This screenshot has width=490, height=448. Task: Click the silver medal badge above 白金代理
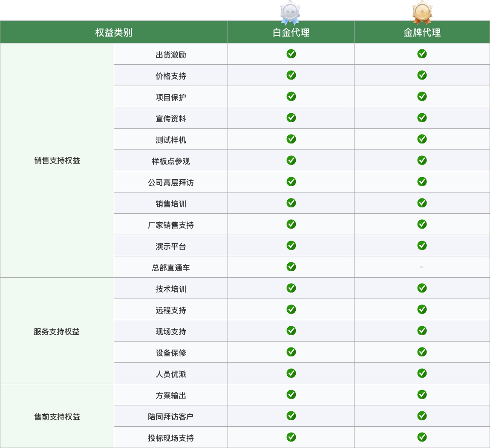point(291,11)
